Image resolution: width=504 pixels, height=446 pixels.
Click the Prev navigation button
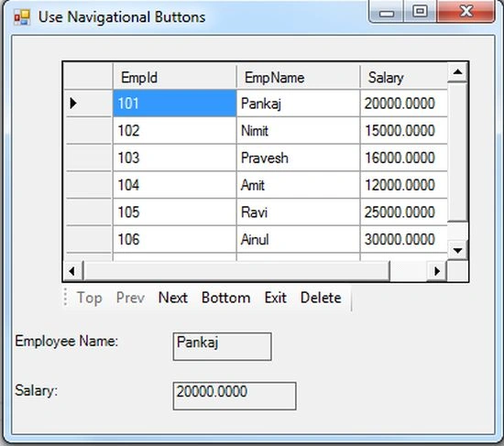[x=130, y=298]
